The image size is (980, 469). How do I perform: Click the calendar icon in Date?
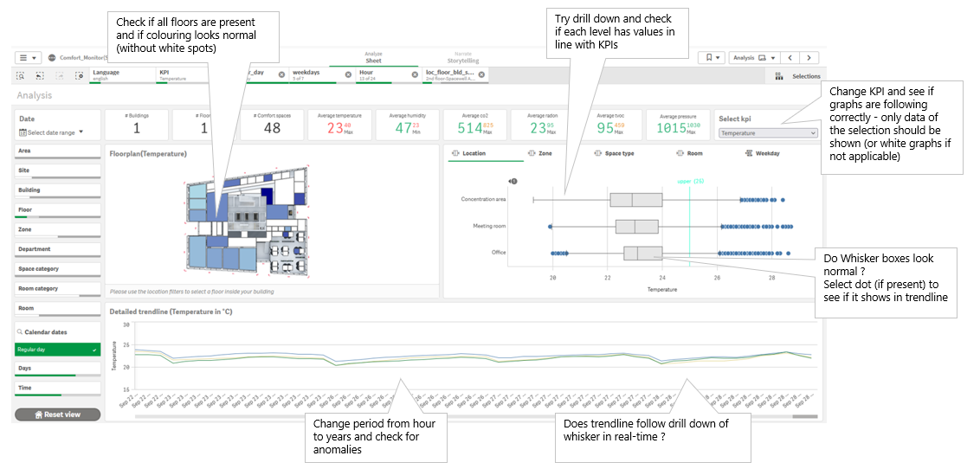(x=23, y=132)
